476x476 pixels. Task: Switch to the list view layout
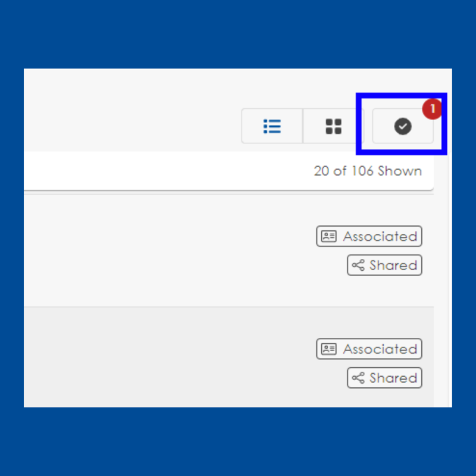coord(272,126)
